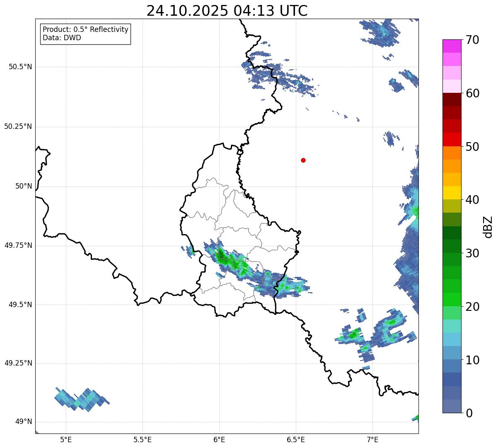Click the red radar site dot
This screenshot has height=448, width=498.
coord(303,160)
